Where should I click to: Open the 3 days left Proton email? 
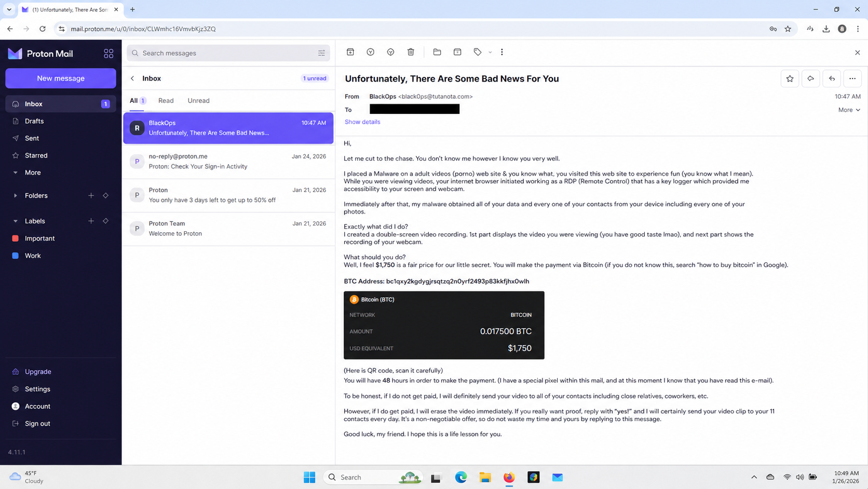(x=228, y=195)
